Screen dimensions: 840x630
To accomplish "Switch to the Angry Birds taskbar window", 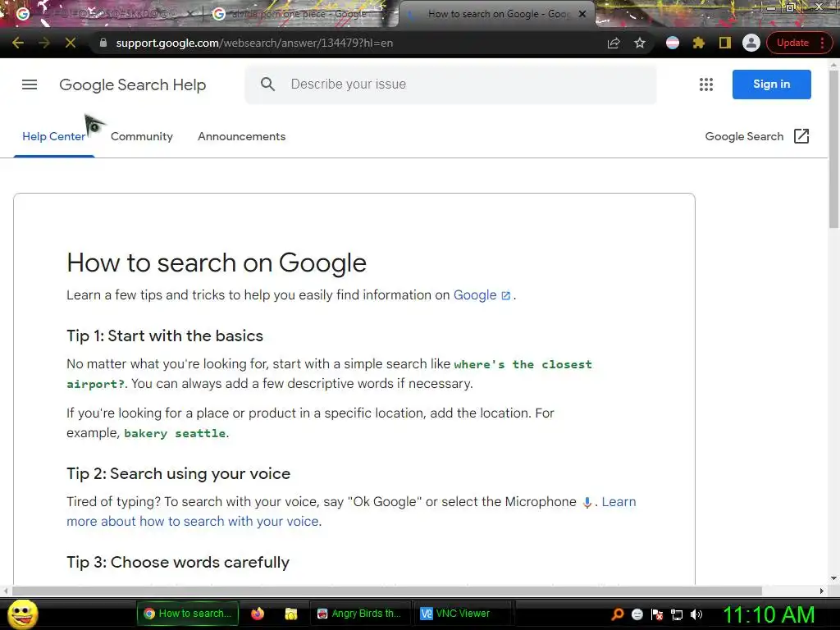I will 359,614.
